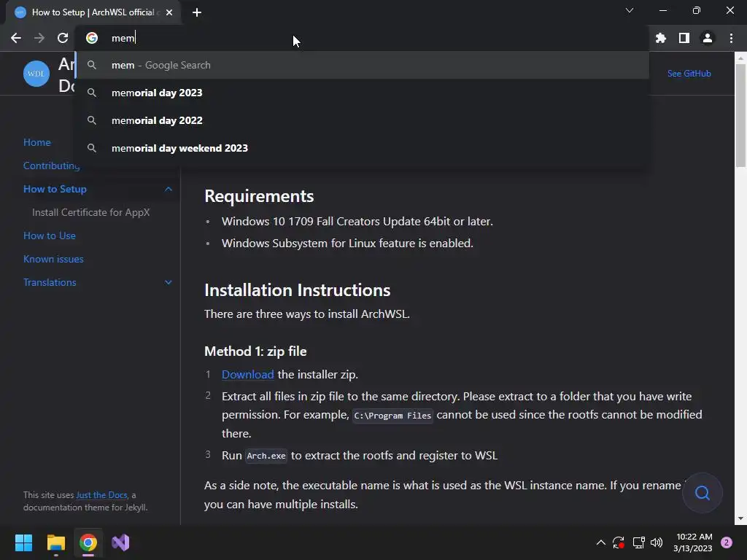
Task: Show hidden system tray icons
Action: coord(601,542)
